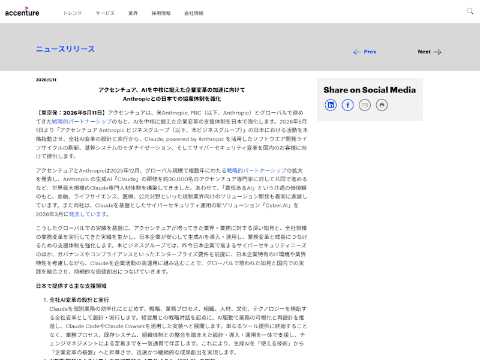Open the ニュースリリース heading link
The height and width of the screenshot is (360, 480).
pos(65,49)
